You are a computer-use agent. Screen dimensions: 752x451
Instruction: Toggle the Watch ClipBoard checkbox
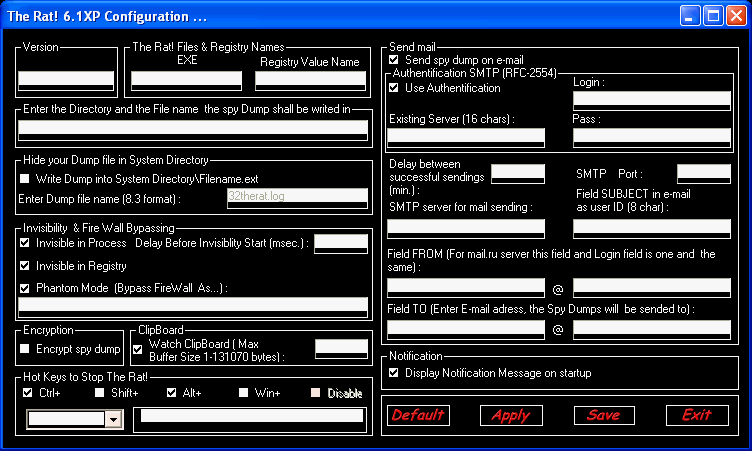[x=139, y=349]
